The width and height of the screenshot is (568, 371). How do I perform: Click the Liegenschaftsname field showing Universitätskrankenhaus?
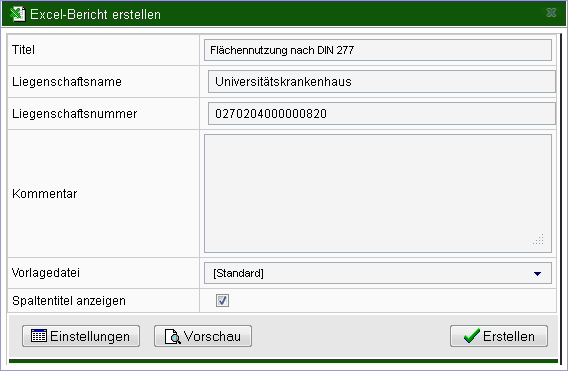[x=382, y=82]
